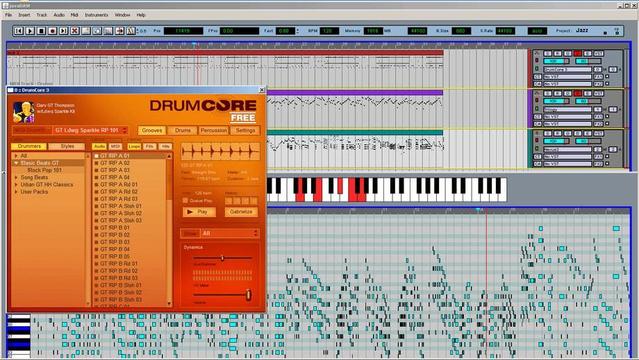Click the lower Dynamics slider knob
This screenshot has width=639, height=360.
[248, 295]
